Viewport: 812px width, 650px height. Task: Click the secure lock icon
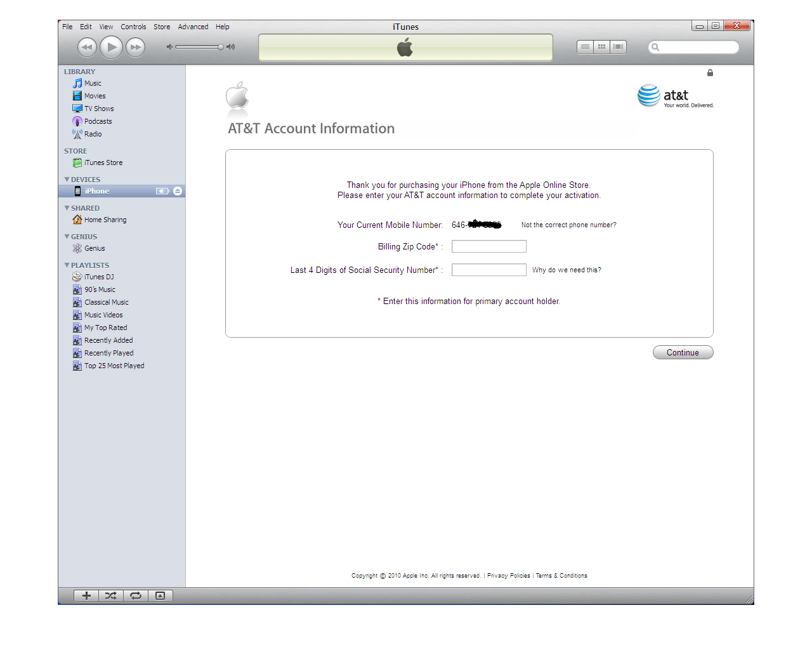coord(710,73)
